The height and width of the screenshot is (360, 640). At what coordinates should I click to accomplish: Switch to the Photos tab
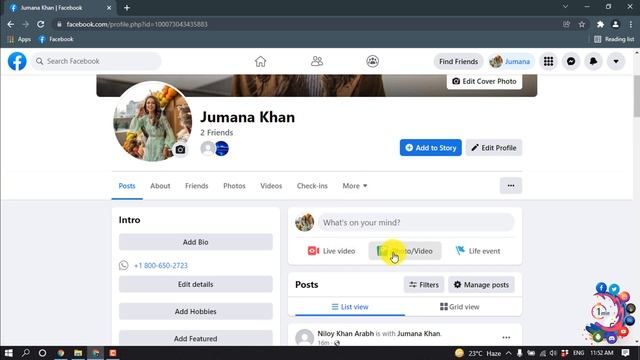(234, 186)
